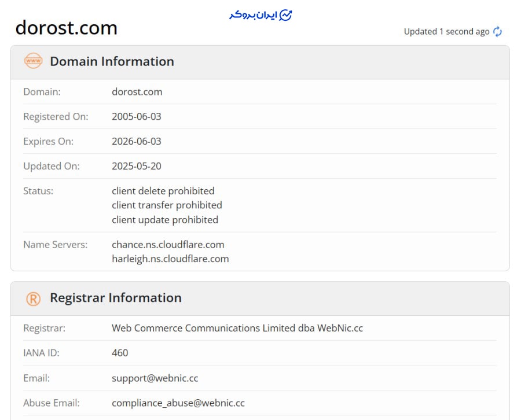Click the client delete prohibited status
The image size is (521, 420).
tap(163, 191)
